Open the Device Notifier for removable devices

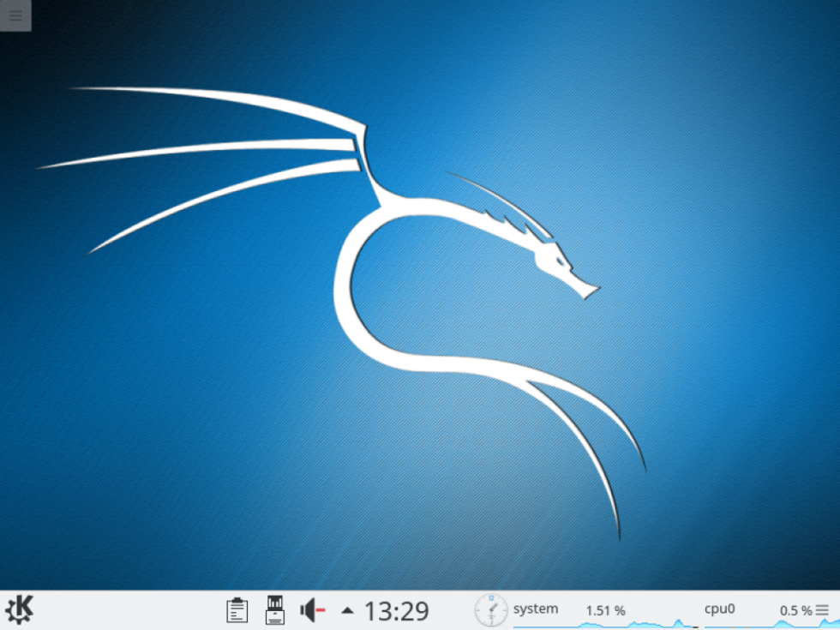pos(274,609)
